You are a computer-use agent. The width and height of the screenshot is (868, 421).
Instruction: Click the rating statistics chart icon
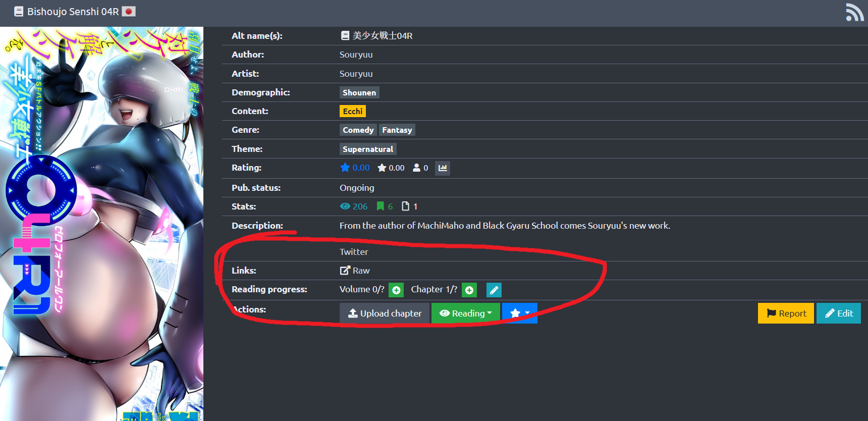point(443,168)
